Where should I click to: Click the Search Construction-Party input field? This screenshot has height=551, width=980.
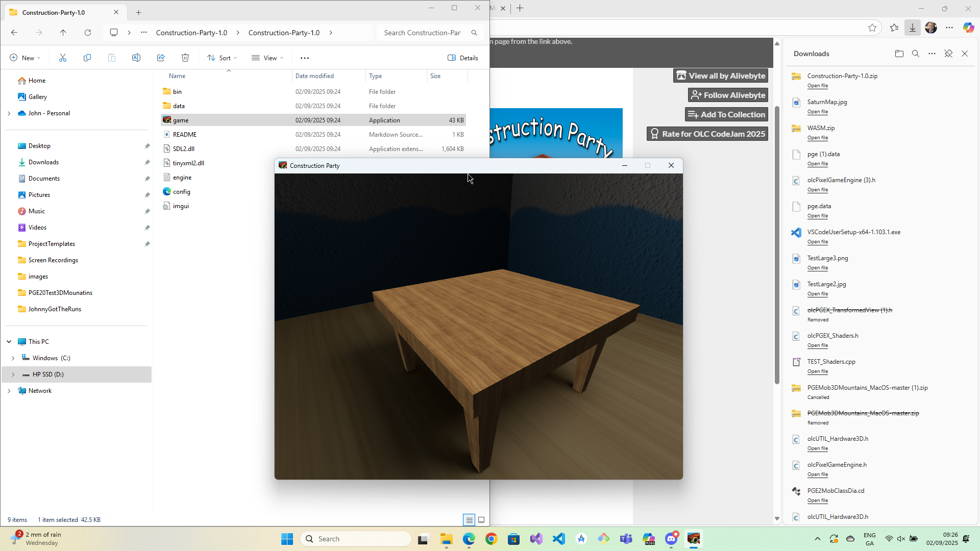(x=423, y=33)
